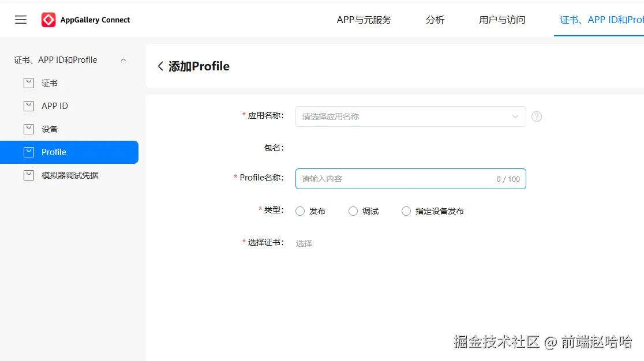Open 设备 in the sidebar
The width and height of the screenshot is (644, 361).
click(69, 129)
